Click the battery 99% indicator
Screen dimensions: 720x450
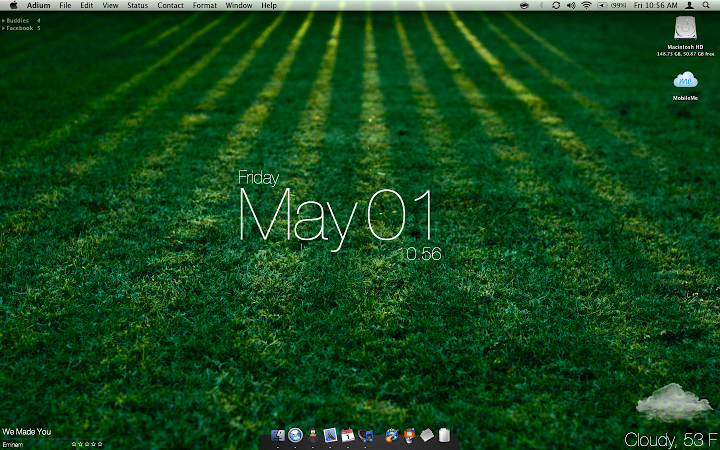pos(612,6)
